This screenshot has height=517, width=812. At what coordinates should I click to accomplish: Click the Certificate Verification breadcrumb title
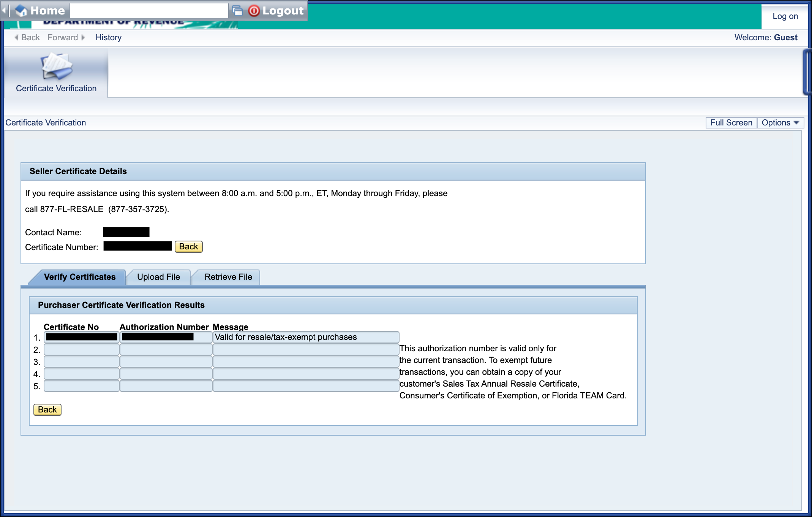46,123
